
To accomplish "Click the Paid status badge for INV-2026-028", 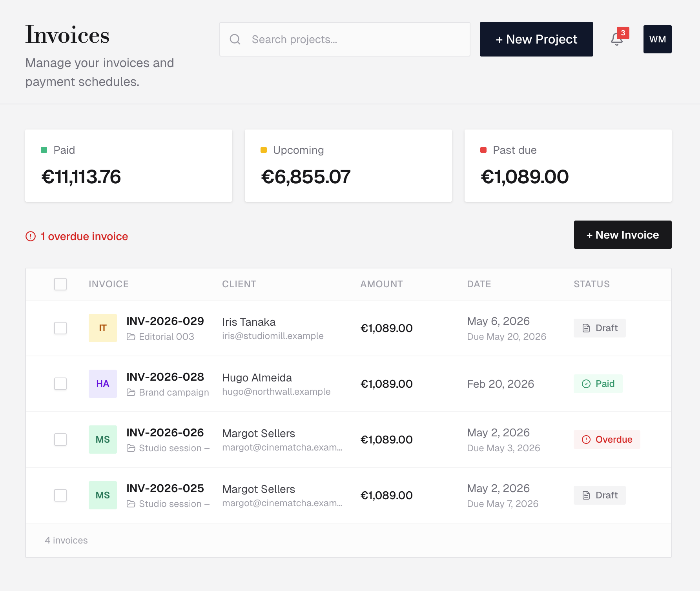I will (x=598, y=384).
